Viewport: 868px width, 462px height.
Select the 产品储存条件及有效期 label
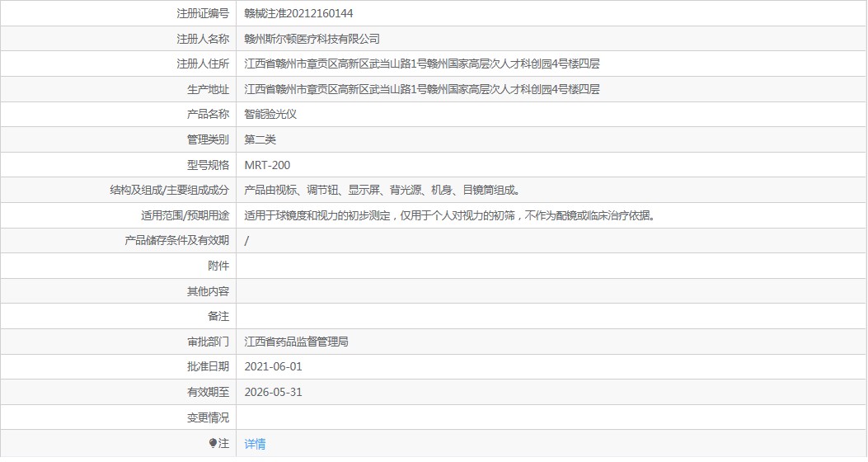176,240
